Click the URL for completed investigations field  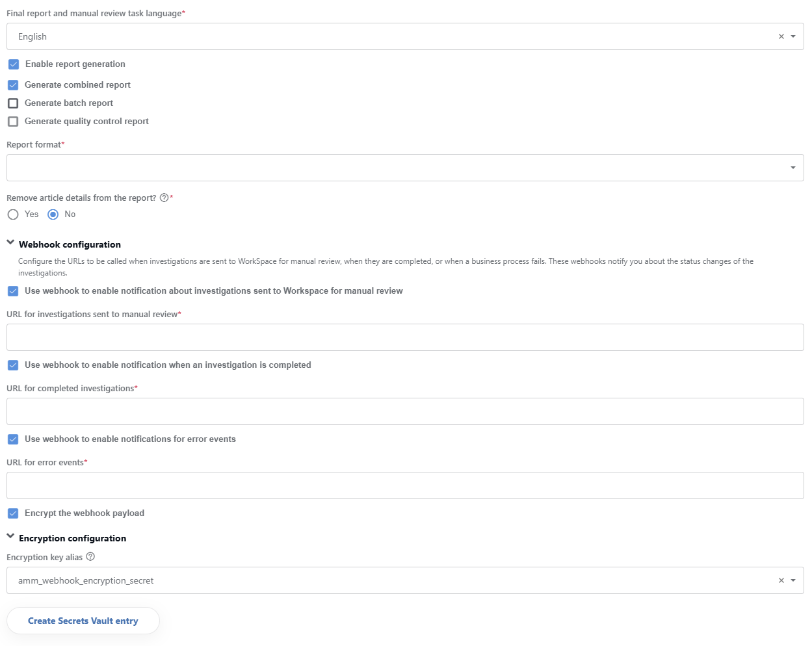(x=405, y=411)
